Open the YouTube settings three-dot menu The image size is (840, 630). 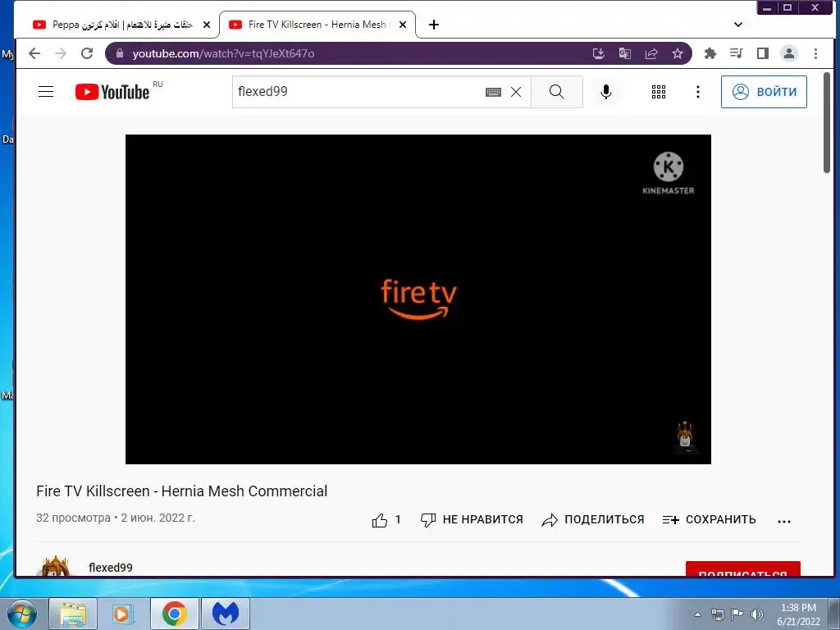coord(697,92)
